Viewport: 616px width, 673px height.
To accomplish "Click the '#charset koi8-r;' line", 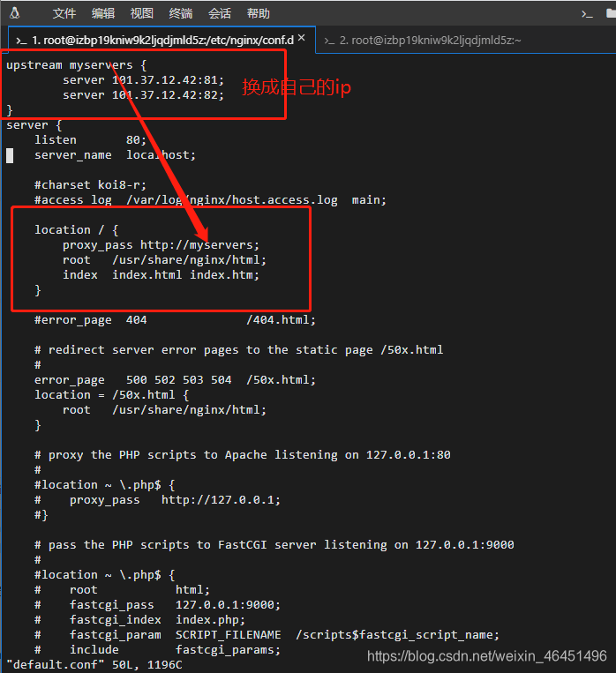I will [x=90, y=185].
